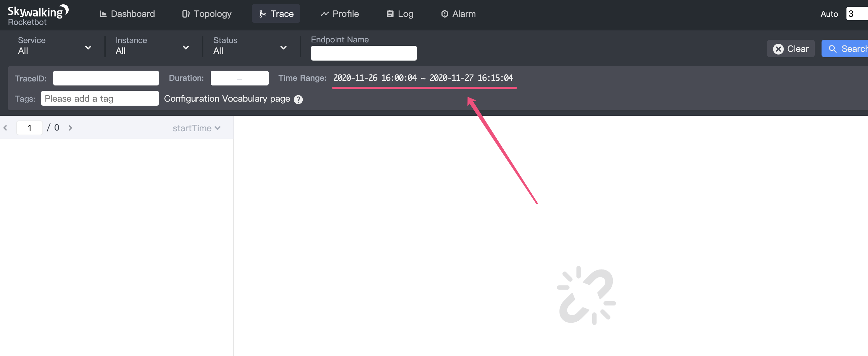Focus the TraceID input field
This screenshot has height=356, width=868.
tap(106, 78)
